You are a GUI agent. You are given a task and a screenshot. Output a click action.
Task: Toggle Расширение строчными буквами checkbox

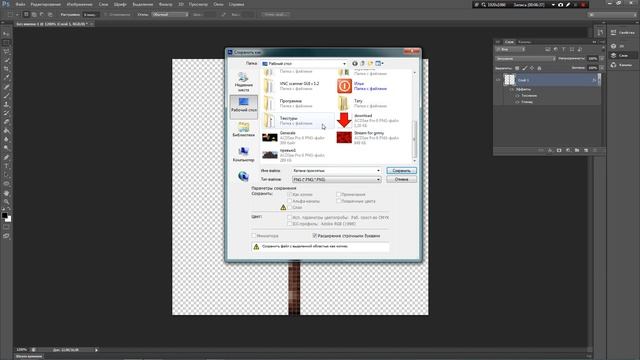(x=315, y=236)
